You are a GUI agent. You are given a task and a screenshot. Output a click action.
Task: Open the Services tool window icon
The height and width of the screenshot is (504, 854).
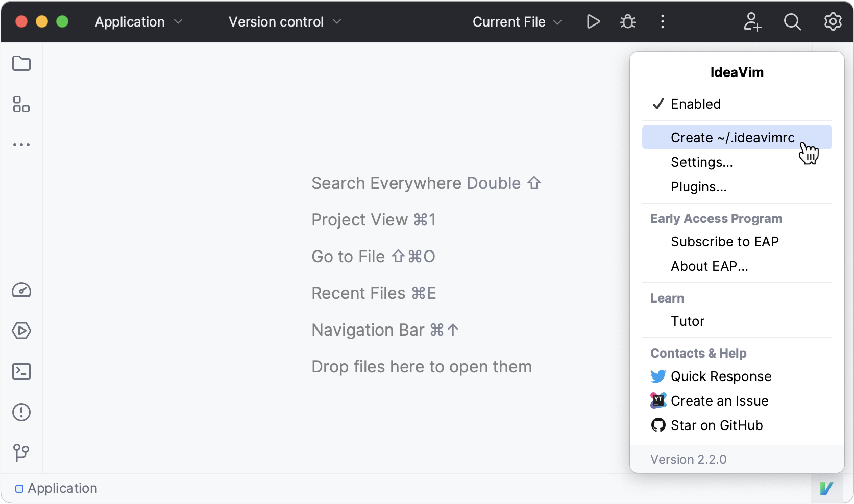pyautogui.click(x=21, y=331)
